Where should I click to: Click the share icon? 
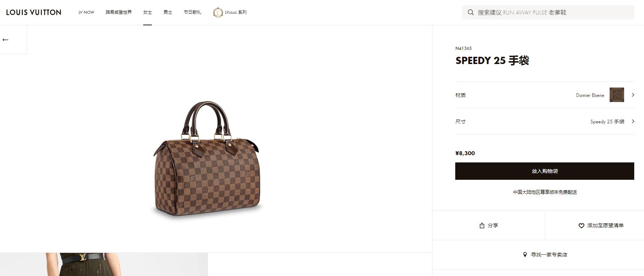coord(482,225)
